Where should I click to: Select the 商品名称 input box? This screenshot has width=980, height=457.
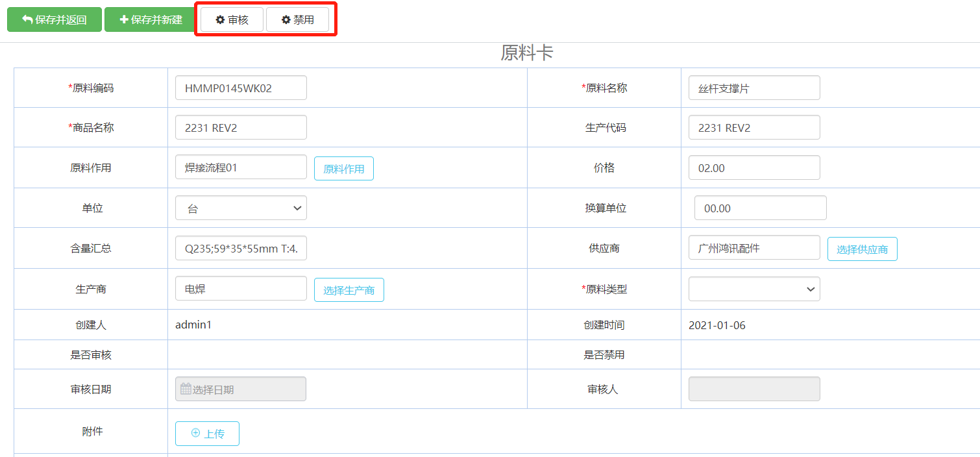[241, 128]
